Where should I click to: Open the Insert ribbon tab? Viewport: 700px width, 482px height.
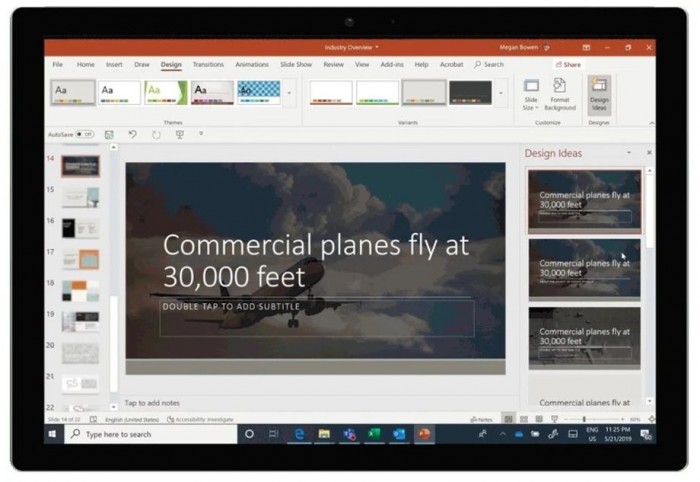pos(114,64)
